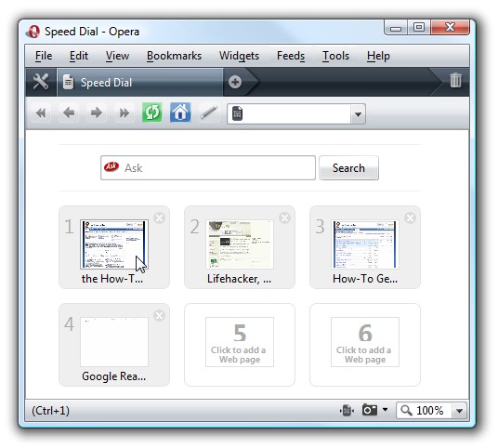Image resolution: width=498 pixels, height=448 pixels.
Task: Close the Opera window
Action: tap(450, 27)
